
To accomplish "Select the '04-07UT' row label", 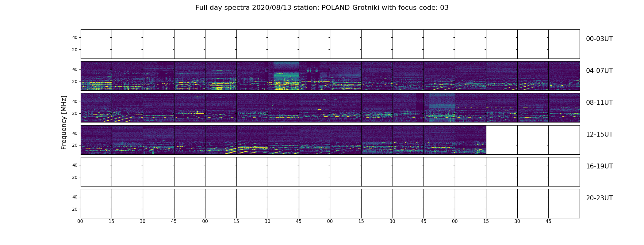I will [x=599, y=71].
